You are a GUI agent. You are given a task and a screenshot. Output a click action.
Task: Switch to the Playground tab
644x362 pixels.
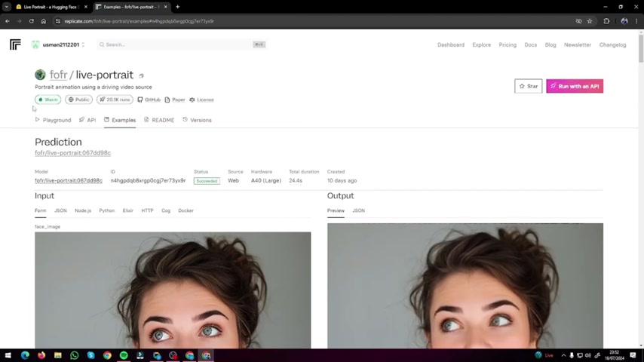[53, 120]
